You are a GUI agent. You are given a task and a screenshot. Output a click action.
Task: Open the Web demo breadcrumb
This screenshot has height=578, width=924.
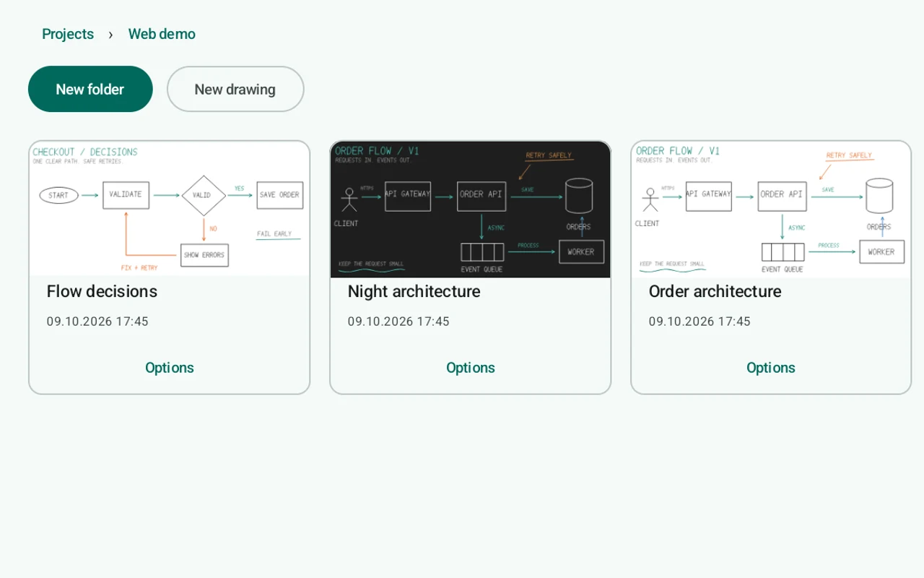162,34
